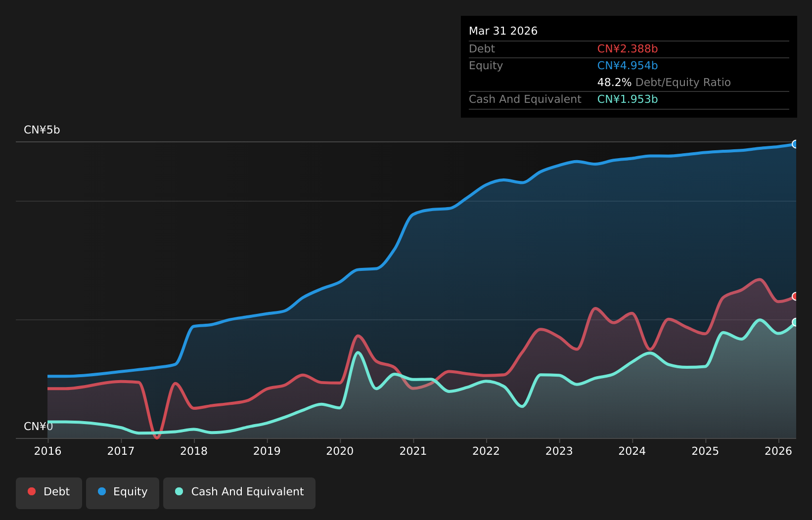Toggle the Equity series legend button
Screen dimensions: 812x520
123,493
